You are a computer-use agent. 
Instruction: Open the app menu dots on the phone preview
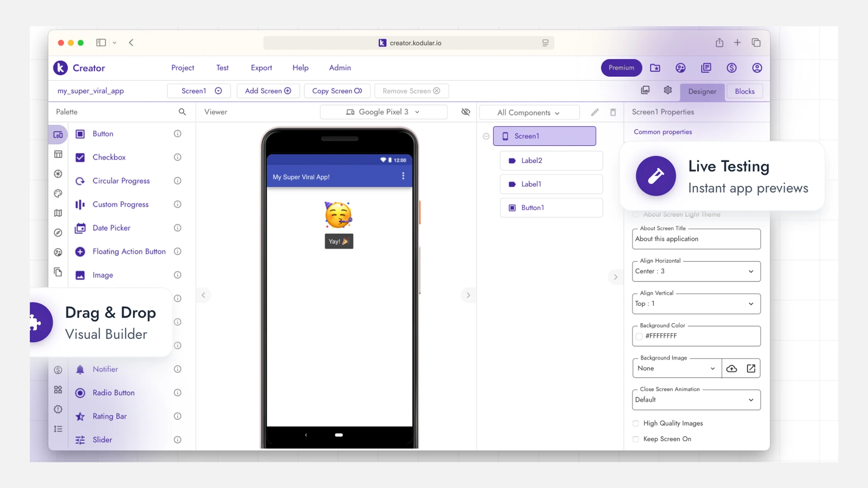(403, 176)
